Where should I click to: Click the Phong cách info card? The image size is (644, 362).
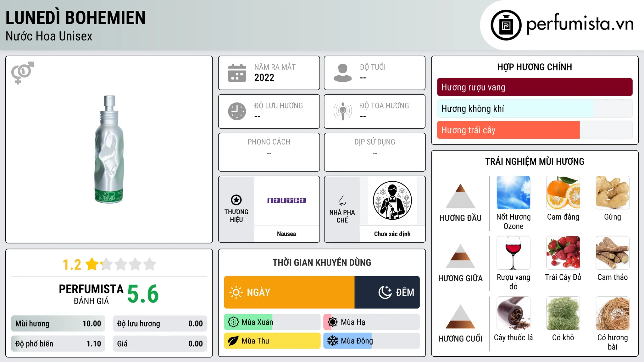click(x=269, y=152)
